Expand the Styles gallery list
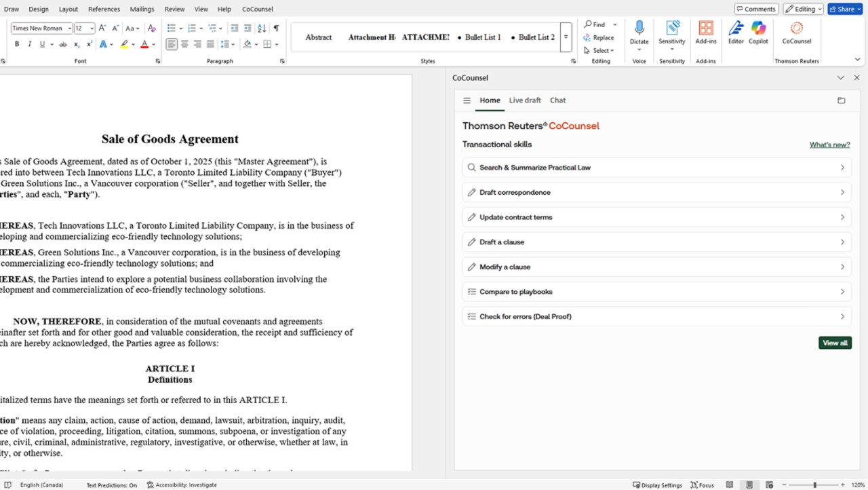The image size is (868, 490). (x=566, y=37)
